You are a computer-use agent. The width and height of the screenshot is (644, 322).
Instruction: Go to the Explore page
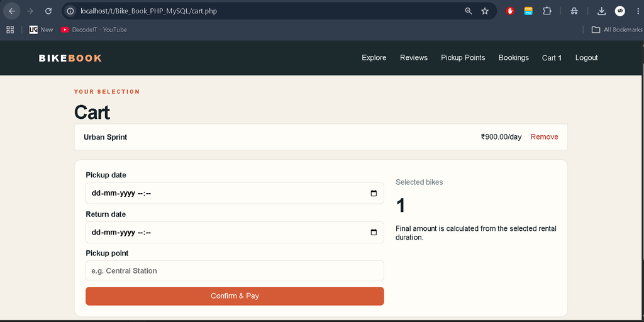(x=374, y=58)
